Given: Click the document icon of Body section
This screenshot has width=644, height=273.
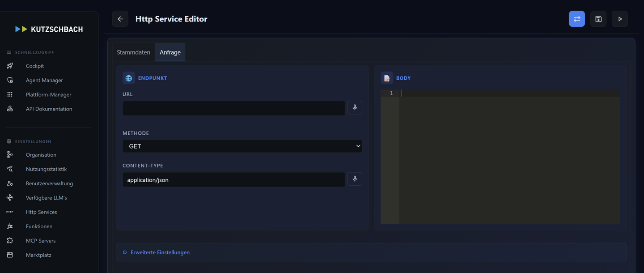Looking at the screenshot, I should (x=387, y=78).
